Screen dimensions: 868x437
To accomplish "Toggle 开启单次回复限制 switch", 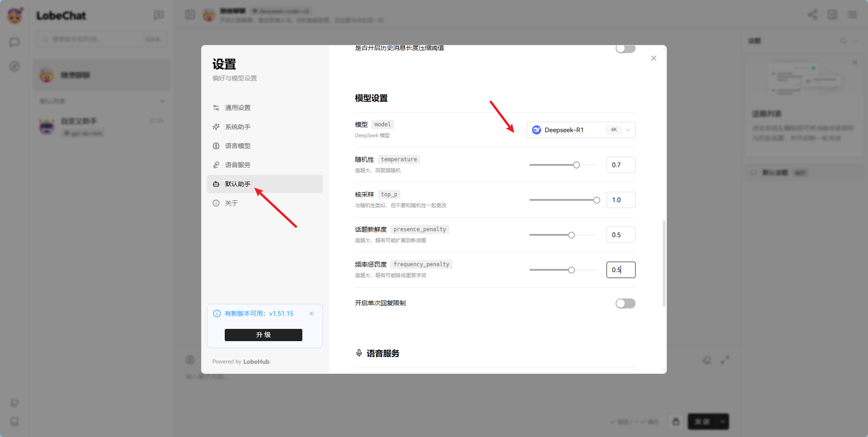I will tap(625, 303).
